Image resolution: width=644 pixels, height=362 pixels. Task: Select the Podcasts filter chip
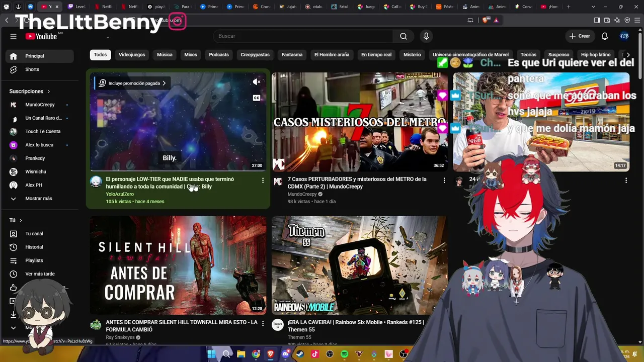[x=219, y=55]
